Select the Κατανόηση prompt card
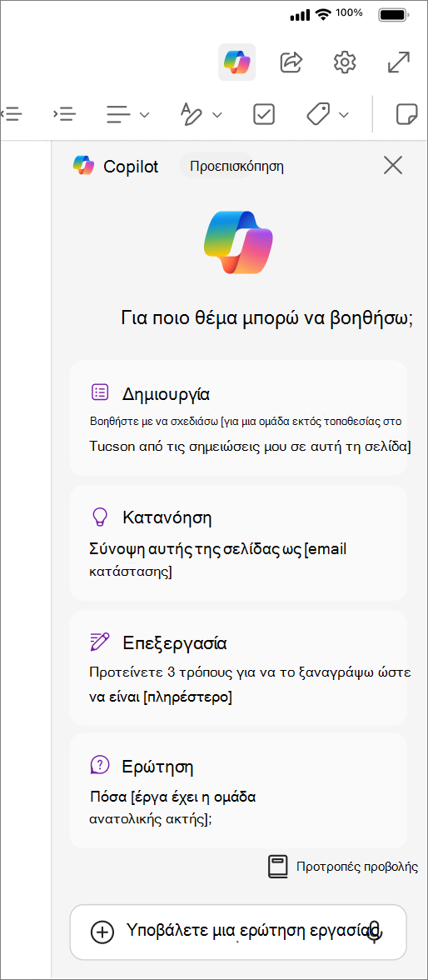Viewport: 428px width, 980px height. pos(238,542)
